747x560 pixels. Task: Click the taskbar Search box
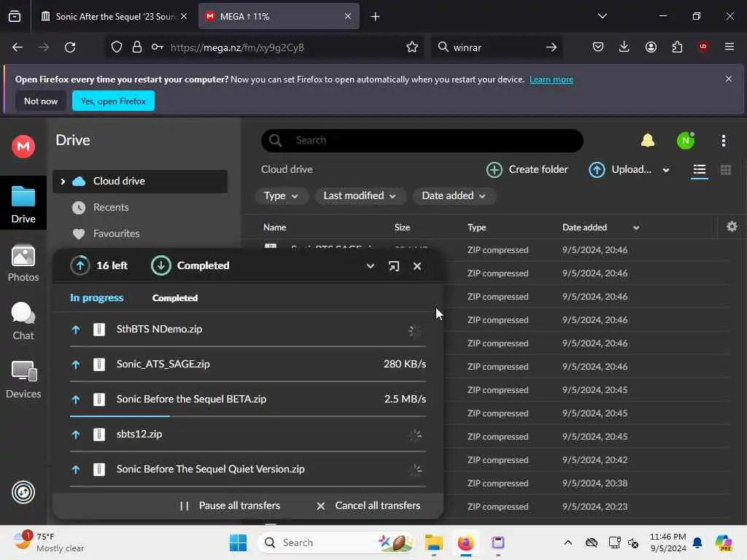coord(336,542)
